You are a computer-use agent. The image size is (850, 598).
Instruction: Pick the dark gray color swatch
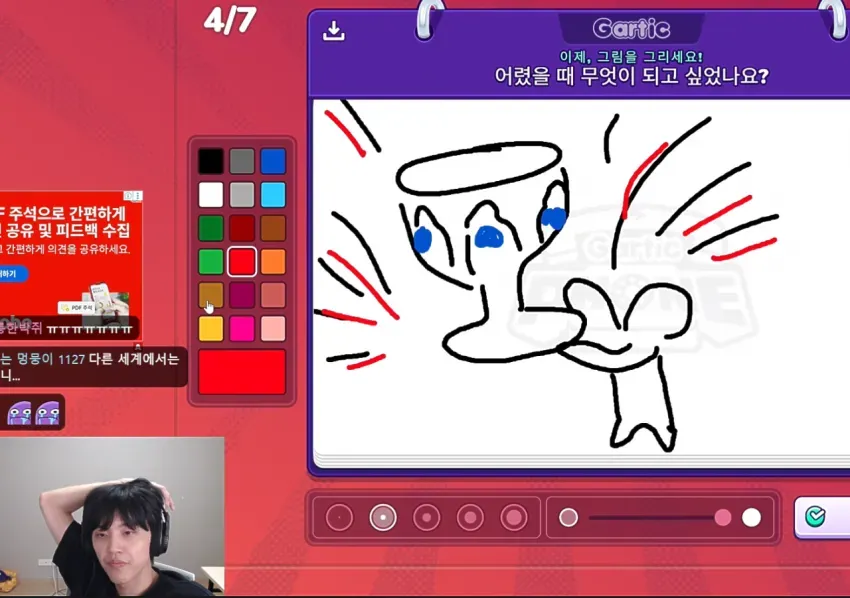coord(242,161)
